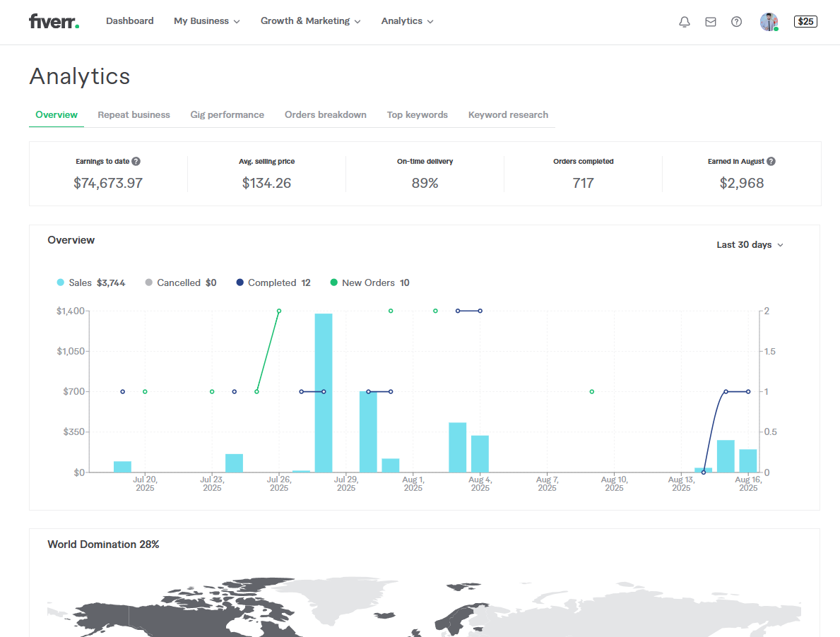Click the $25 balance badge
This screenshot has width=840, height=637.
tap(805, 22)
